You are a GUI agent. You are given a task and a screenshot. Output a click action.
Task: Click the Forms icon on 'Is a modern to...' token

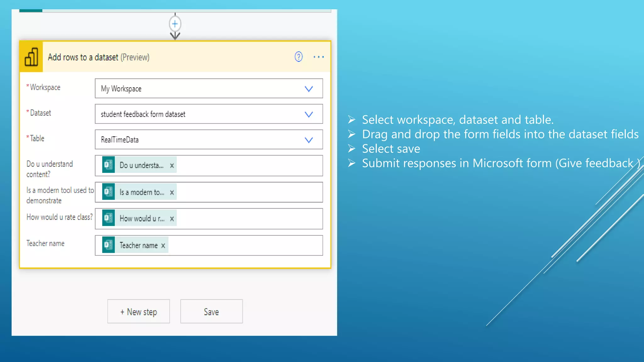(108, 192)
